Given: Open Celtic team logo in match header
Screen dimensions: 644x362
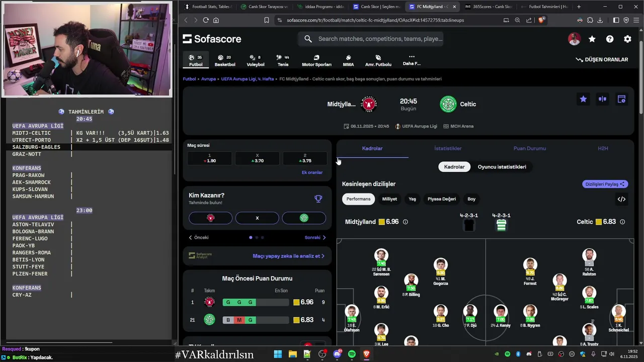Looking at the screenshot, I should point(448,104).
